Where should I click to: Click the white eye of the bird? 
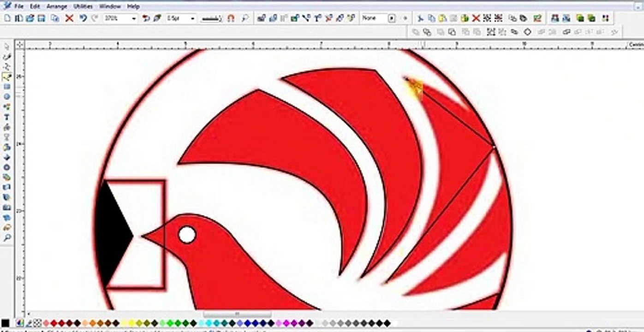(x=187, y=235)
